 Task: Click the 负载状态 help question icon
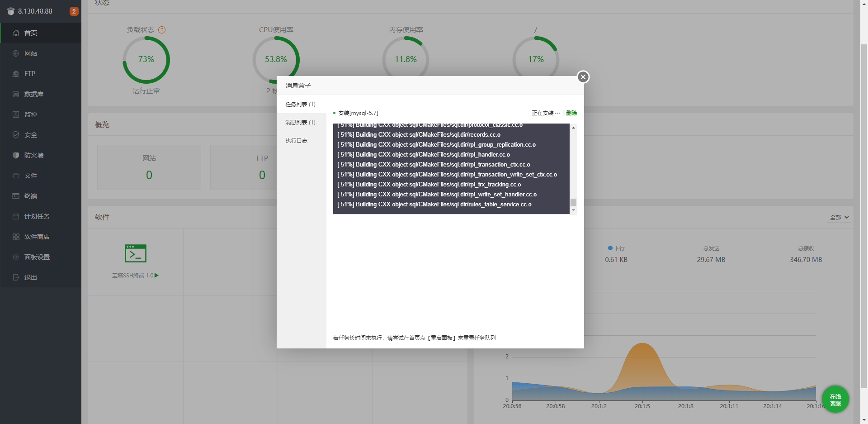(162, 30)
